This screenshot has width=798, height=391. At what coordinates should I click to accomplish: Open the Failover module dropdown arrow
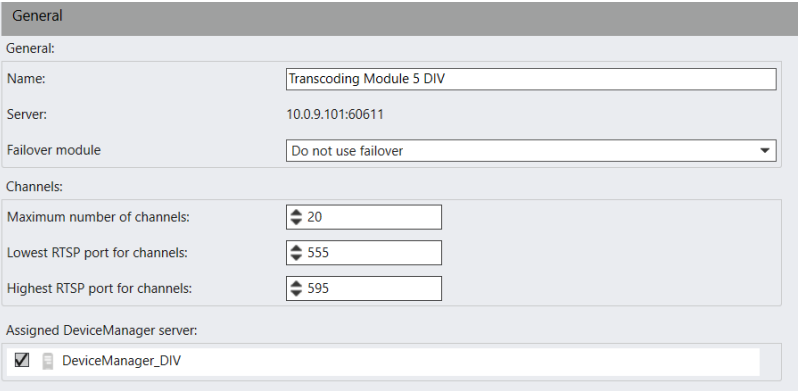tap(764, 151)
